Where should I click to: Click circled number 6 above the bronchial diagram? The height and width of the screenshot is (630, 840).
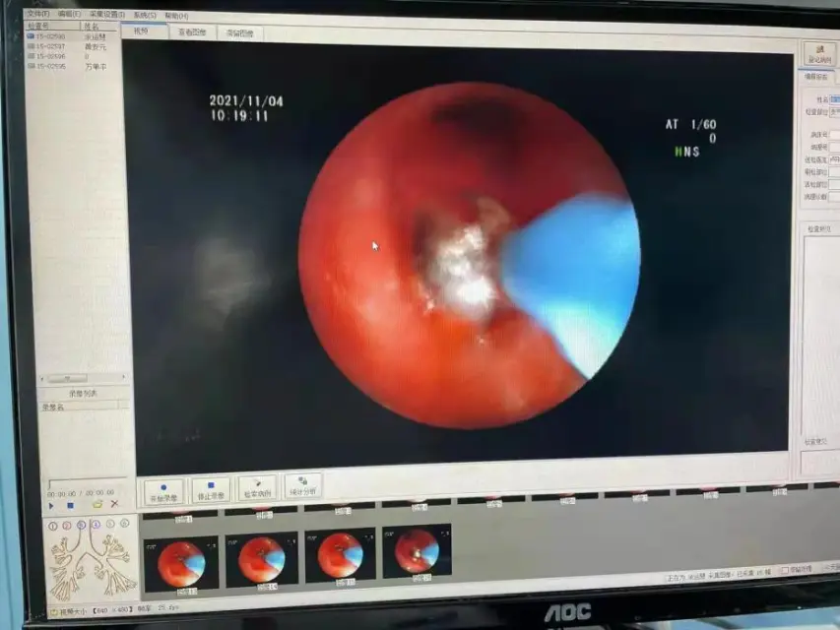(x=125, y=524)
